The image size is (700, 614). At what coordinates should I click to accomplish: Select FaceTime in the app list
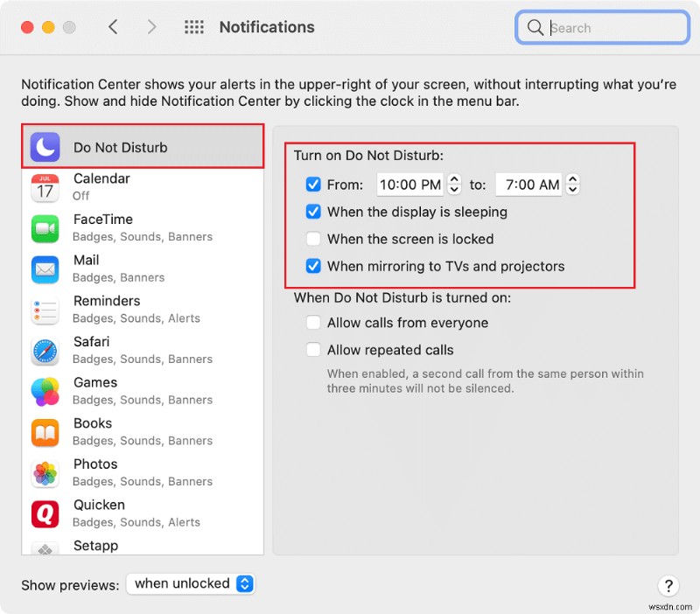[x=143, y=228]
